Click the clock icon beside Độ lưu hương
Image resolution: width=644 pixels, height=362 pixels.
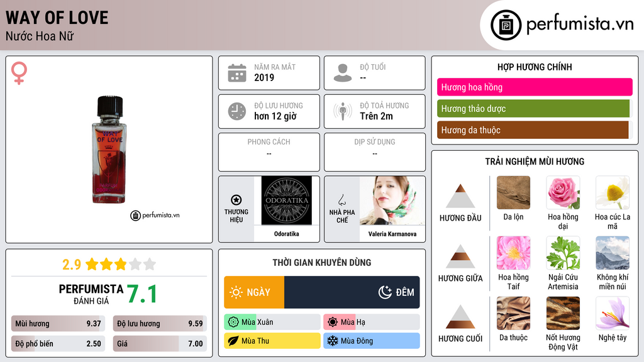(x=237, y=111)
